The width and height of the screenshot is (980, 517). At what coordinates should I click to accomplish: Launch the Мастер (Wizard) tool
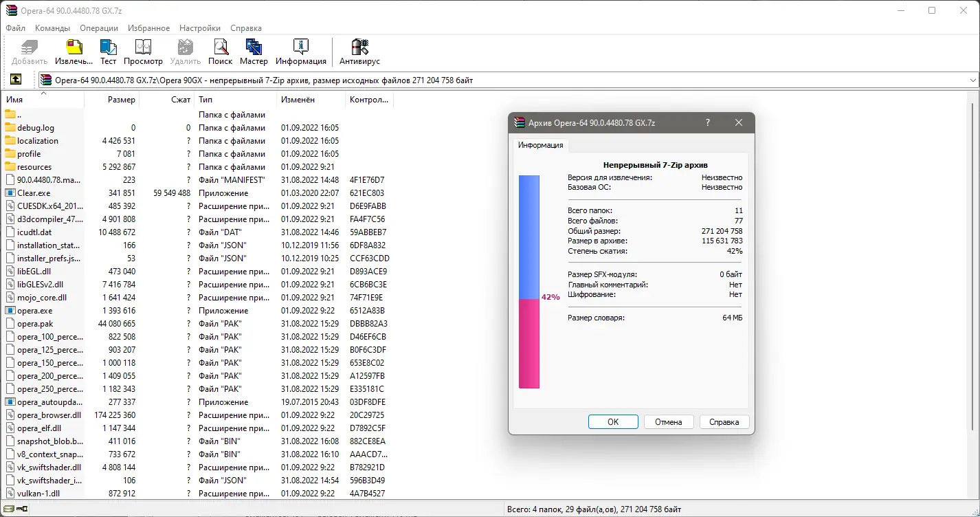pyautogui.click(x=254, y=47)
